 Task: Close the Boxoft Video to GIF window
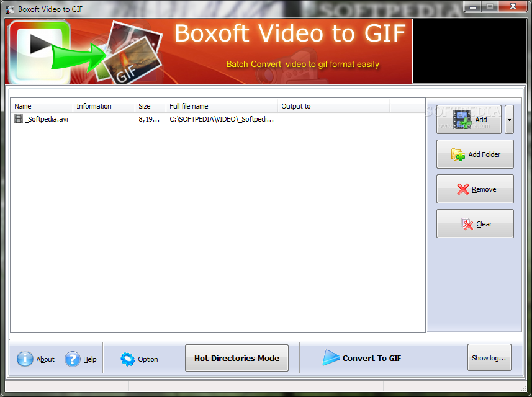tap(513, 6)
